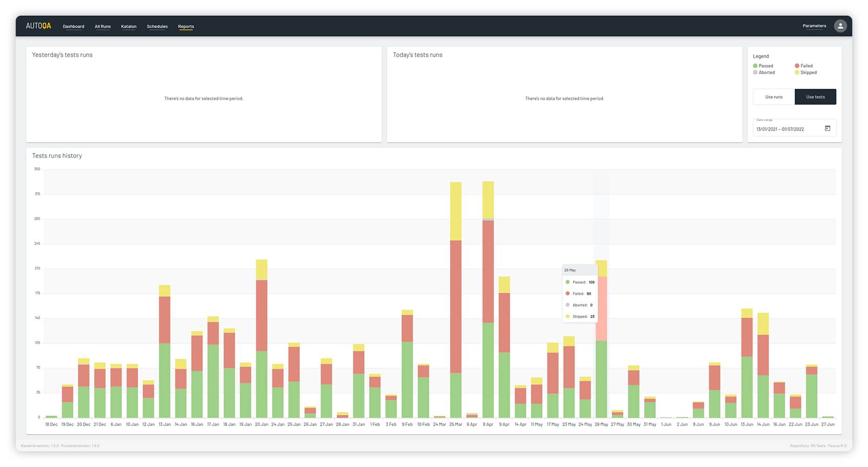The height and width of the screenshot is (467, 868).
Task: Click the highlighted 26 May bar
Action: 601,340
